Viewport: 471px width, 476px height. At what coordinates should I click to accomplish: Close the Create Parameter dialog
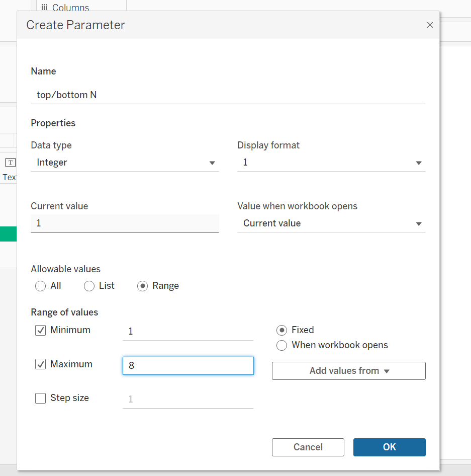430,25
